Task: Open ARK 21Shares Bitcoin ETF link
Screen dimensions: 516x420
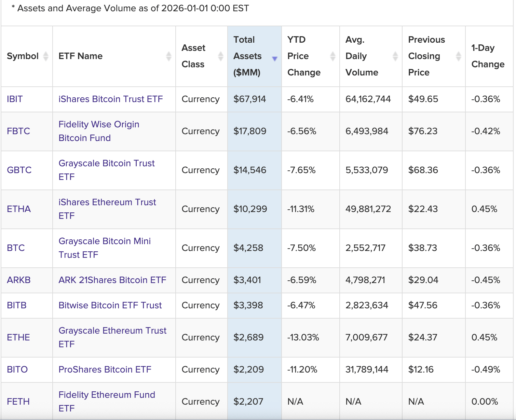Action: point(112,280)
